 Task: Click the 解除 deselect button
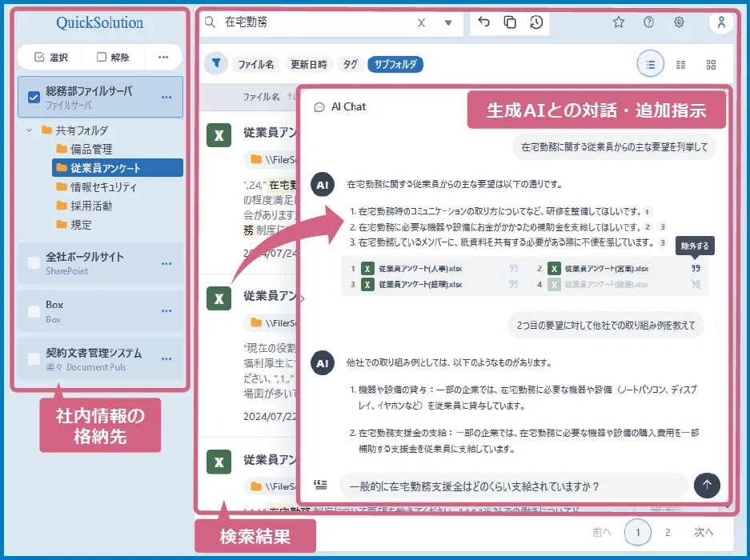(x=113, y=58)
